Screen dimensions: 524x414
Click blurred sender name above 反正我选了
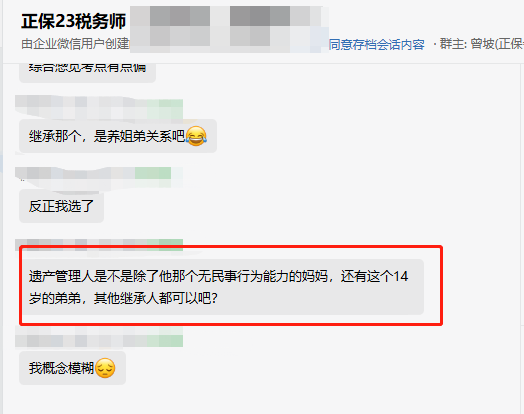(x=99, y=178)
